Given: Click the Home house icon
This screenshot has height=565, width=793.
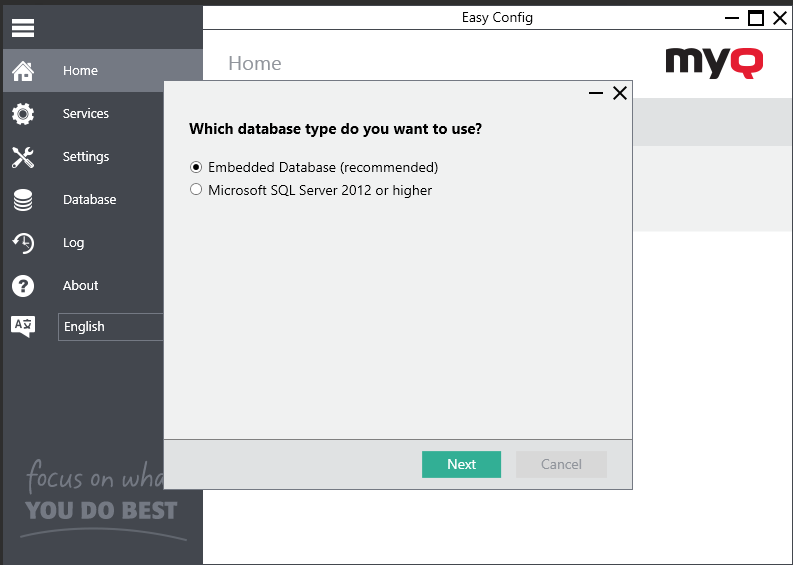Looking at the screenshot, I should coord(23,71).
